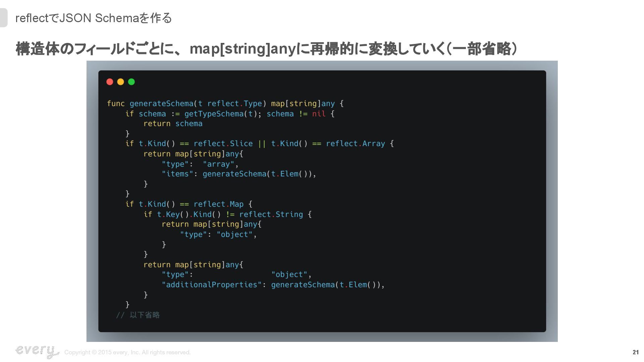Click 'reflect.Slice' in the code
Screen dimensions: 644x362
pos(223,144)
